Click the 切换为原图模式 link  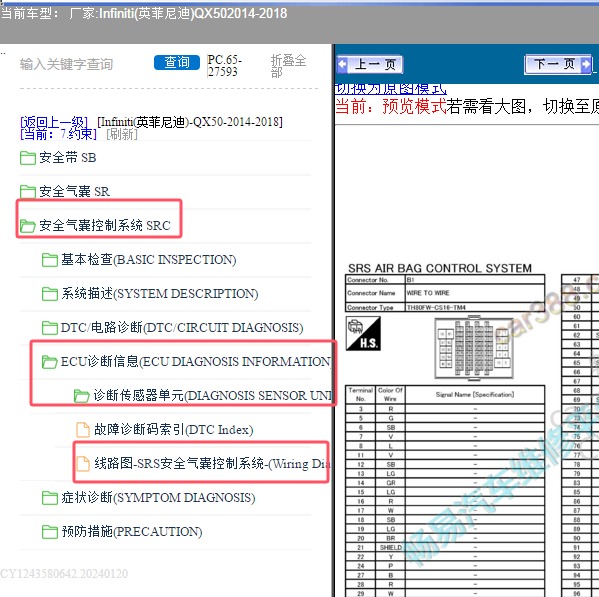tap(390, 89)
